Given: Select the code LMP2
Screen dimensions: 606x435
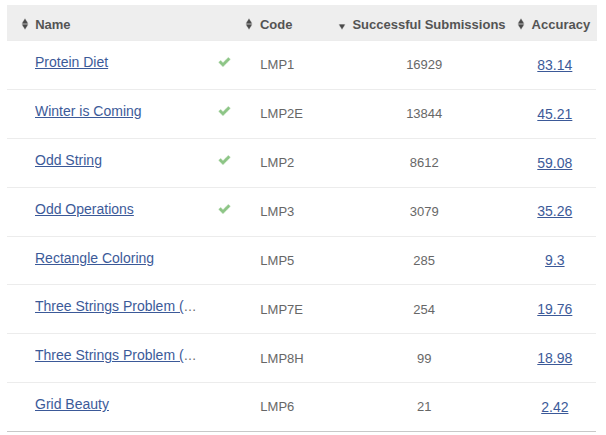Looking at the screenshot, I should pyautogui.click(x=277, y=163).
